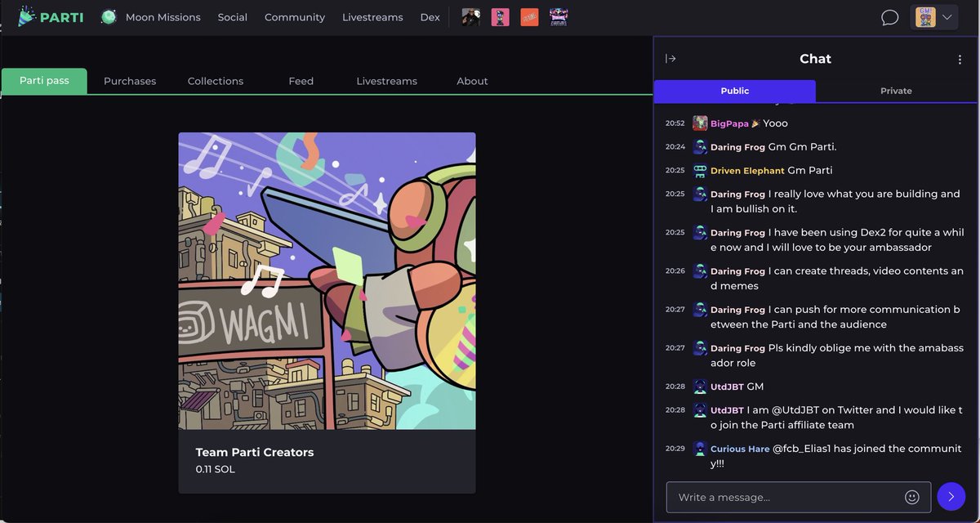The width and height of the screenshot is (980, 523).
Task: Click Curious Hare's avatar in chat
Action: click(700, 449)
